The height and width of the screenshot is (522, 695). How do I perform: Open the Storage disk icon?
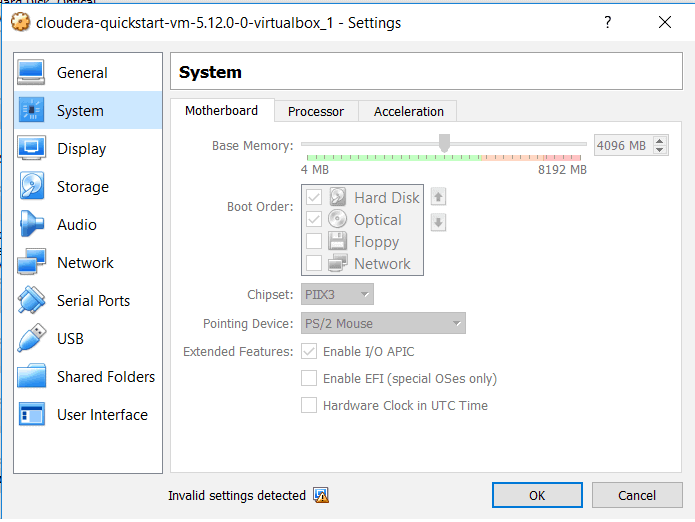pos(31,187)
